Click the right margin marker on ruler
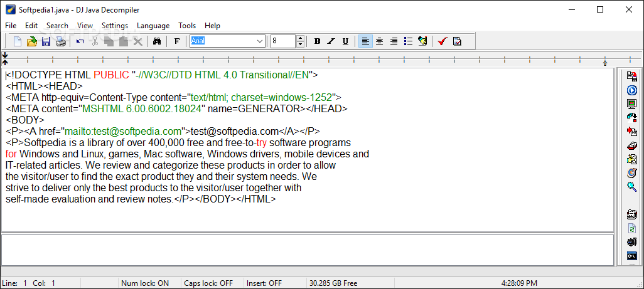 [604, 63]
